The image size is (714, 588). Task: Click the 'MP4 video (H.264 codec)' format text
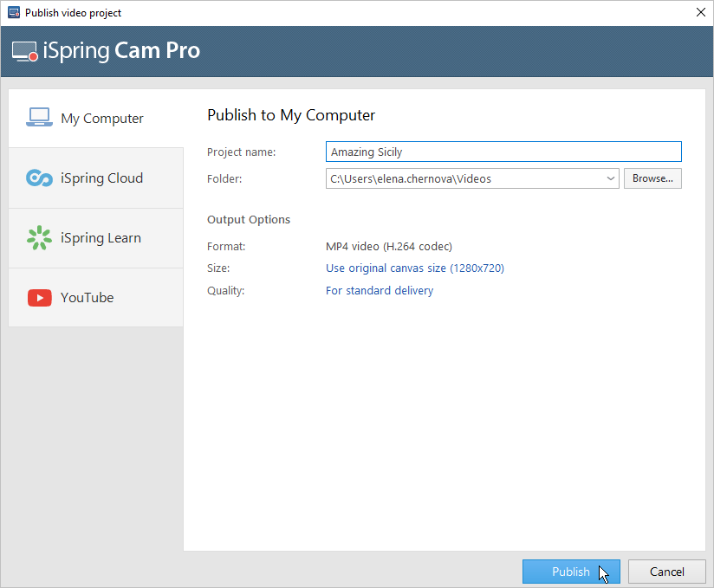[389, 246]
